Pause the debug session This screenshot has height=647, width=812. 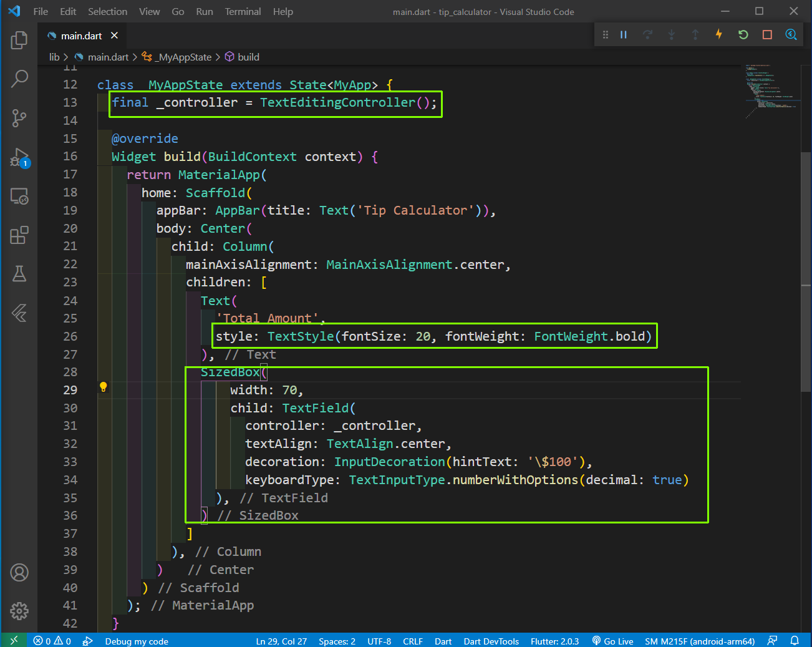623,34
